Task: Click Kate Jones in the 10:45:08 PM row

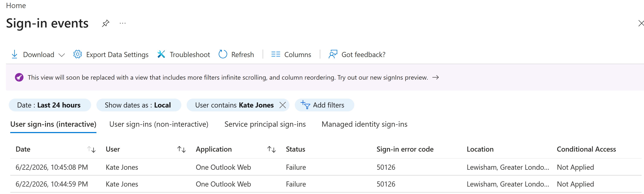Action: coord(122,167)
